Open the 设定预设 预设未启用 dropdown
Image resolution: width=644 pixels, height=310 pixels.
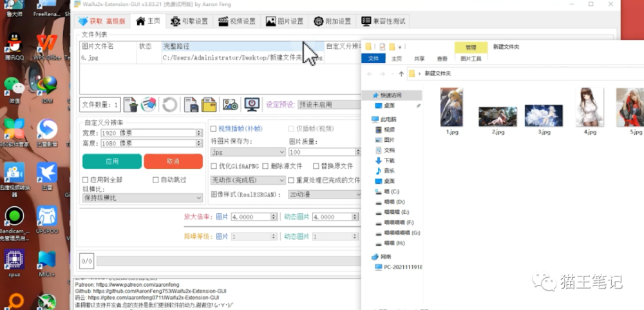coord(328,104)
